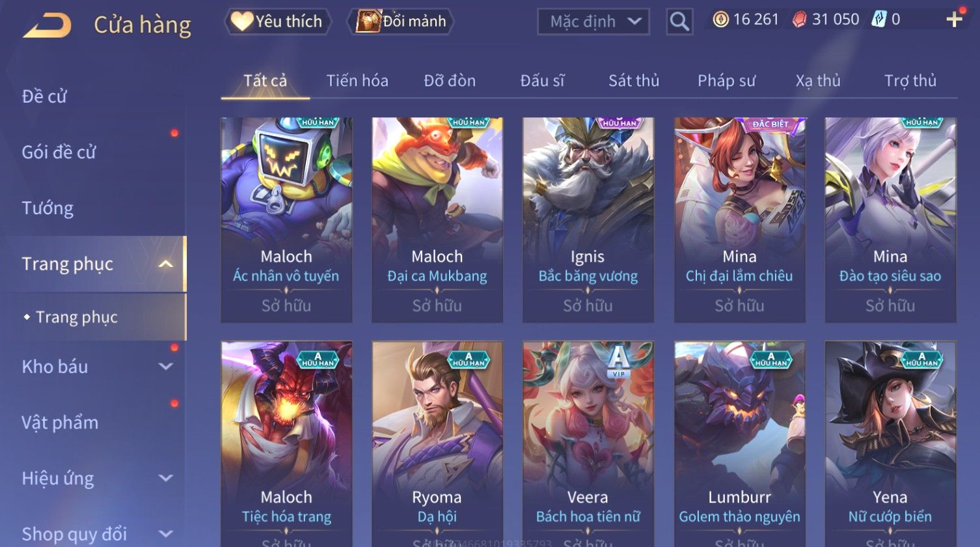Expand the Hiệu ứng sidebar section

(x=166, y=479)
